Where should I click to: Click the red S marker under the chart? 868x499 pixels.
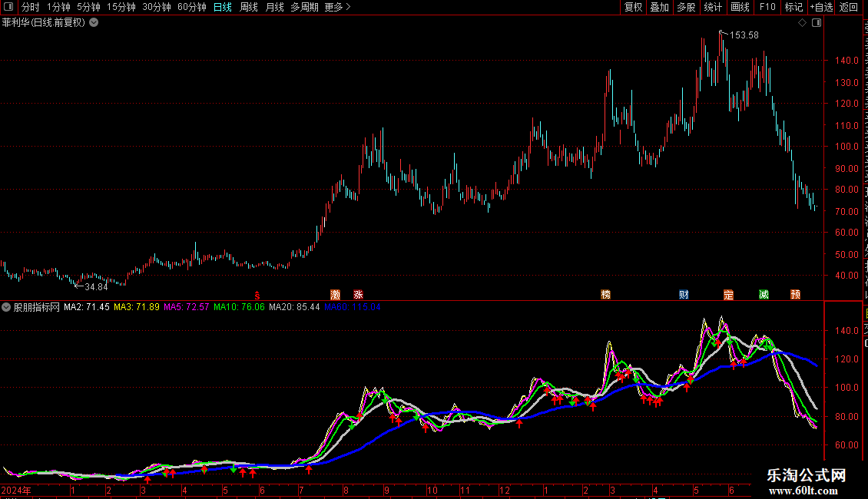pos(257,296)
